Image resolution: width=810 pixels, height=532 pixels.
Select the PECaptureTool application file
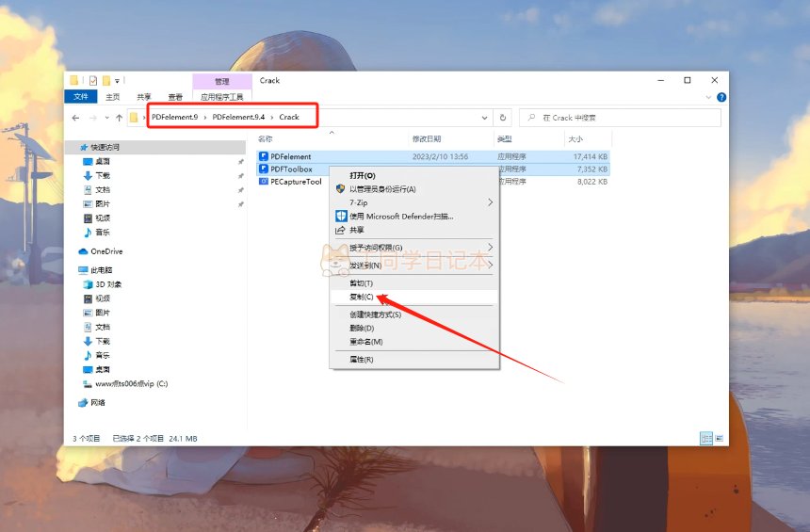click(433, 182)
